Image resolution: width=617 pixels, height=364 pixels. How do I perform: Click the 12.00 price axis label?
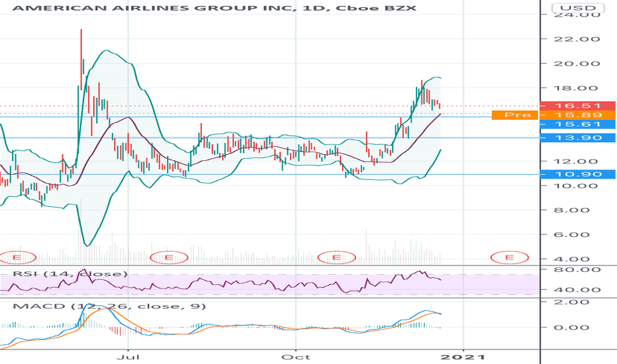pyautogui.click(x=577, y=161)
